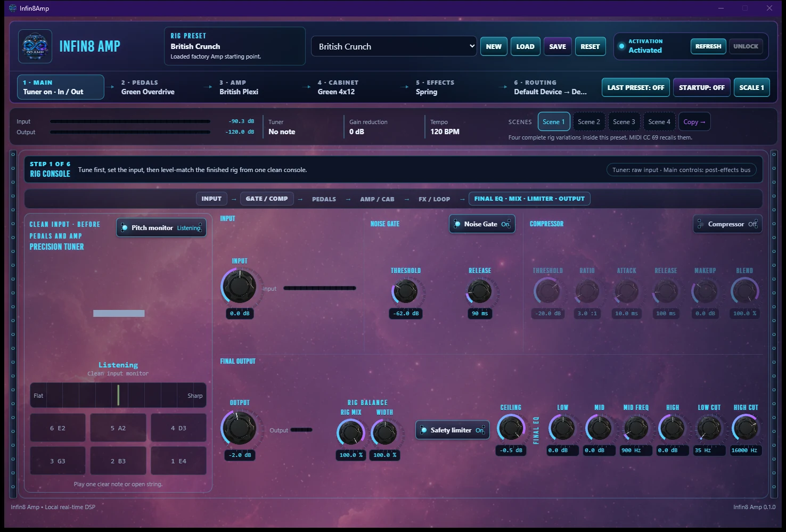The image size is (786, 532).
Task: Click the SCALE 1 button
Action: pyautogui.click(x=751, y=87)
